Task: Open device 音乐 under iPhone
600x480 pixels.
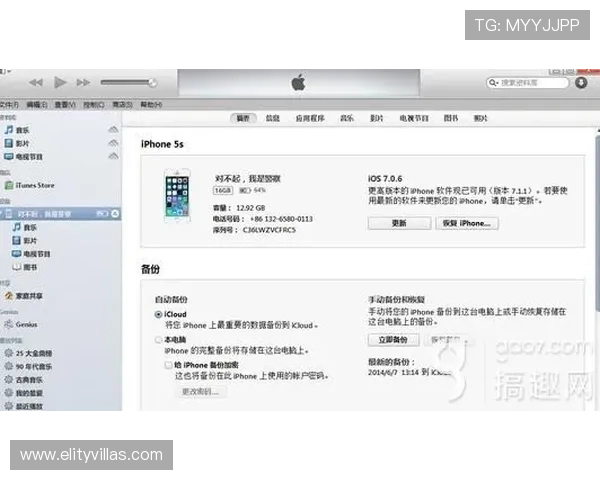Action: pos(24,227)
